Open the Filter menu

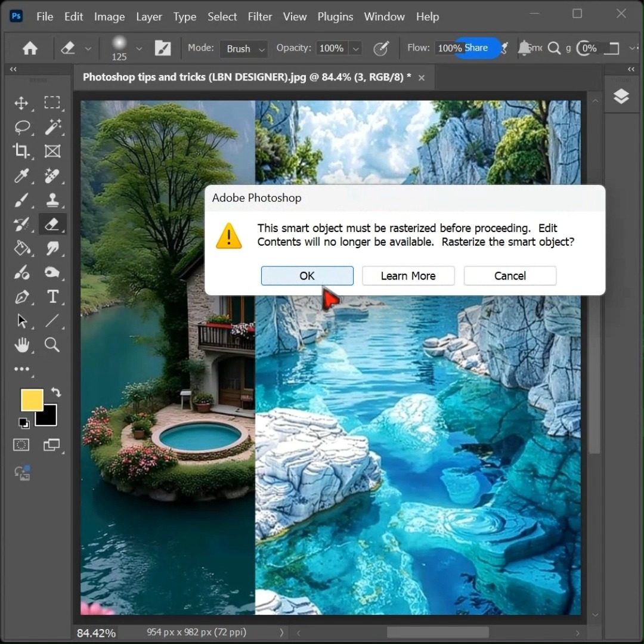(x=259, y=17)
